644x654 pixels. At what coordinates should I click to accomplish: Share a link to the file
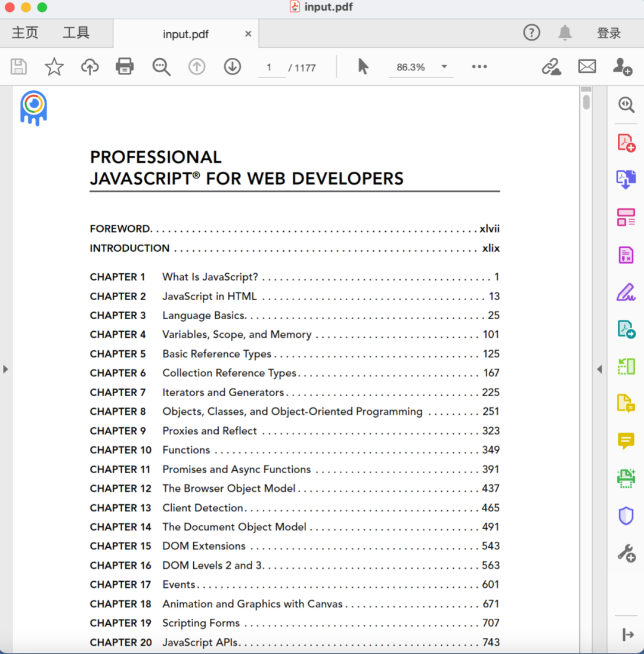551,67
